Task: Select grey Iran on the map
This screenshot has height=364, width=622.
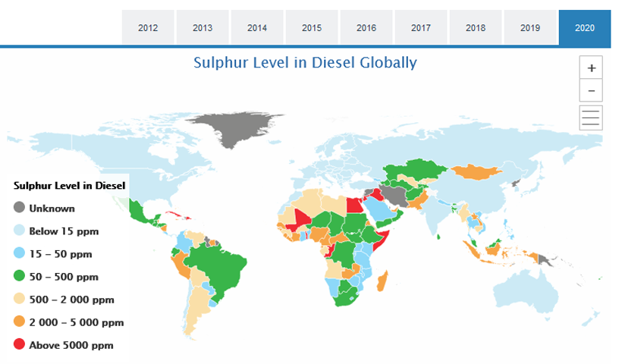Action: [x=394, y=195]
